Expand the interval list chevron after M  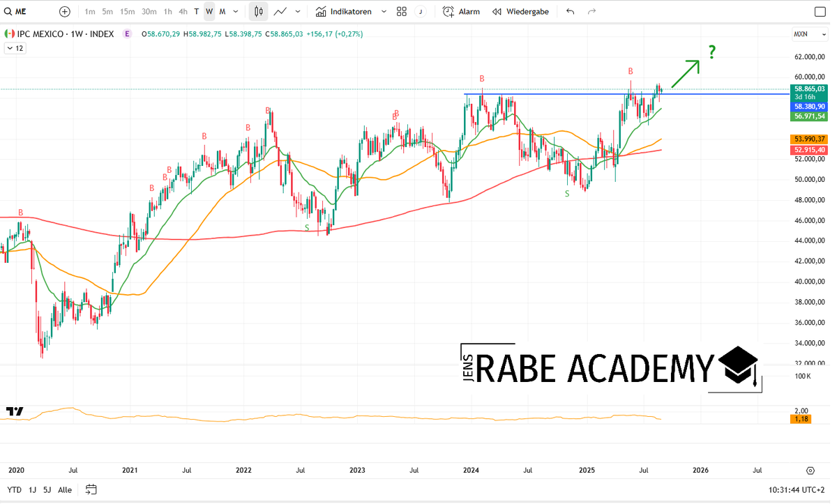point(236,11)
